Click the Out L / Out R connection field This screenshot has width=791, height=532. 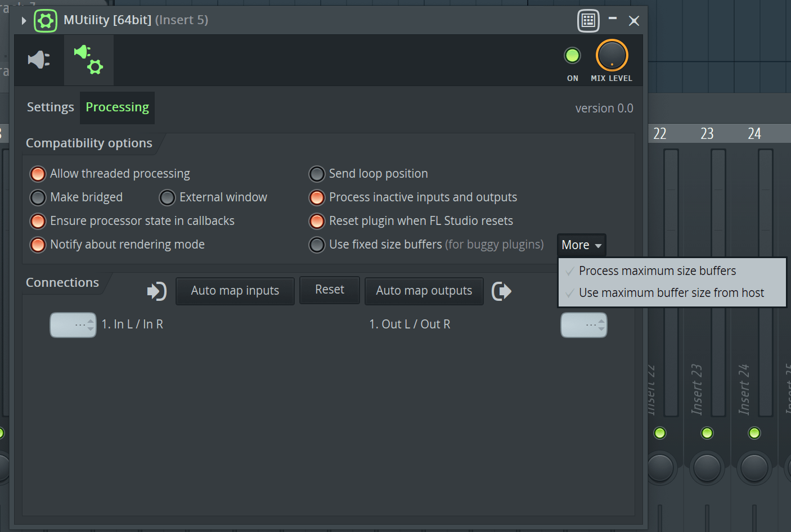pyautogui.click(x=584, y=324)
